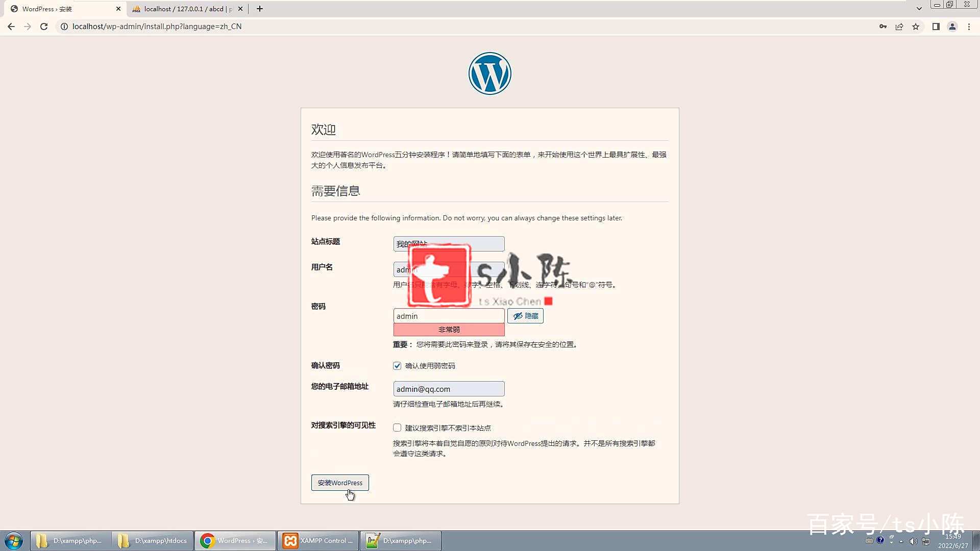The height and width of the screenshot is (551, 980).
Task: Expand the tab search dropdown arrow
Action: point(919,9)
